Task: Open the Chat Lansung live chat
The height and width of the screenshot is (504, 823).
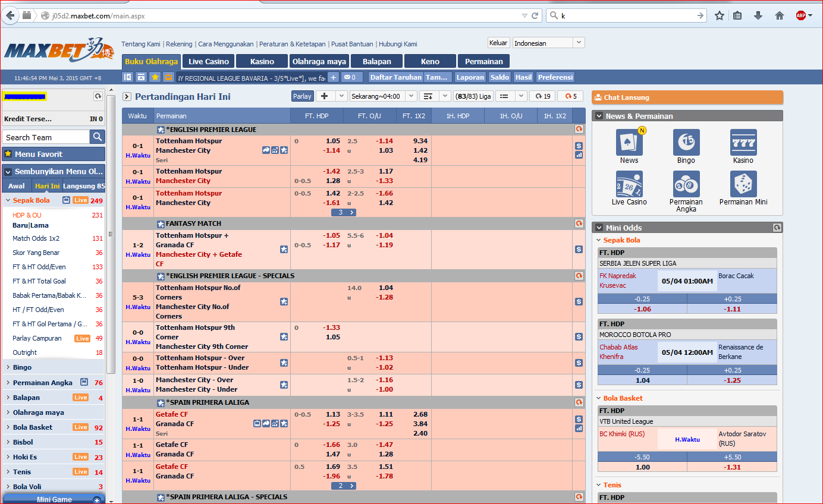Action: click(687, 97)
